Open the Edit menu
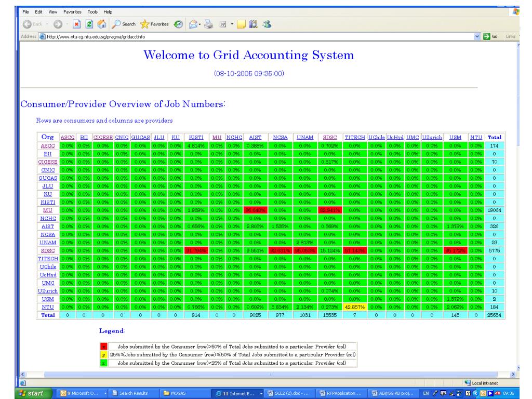 pyautogui.click(x=38, y=12)
